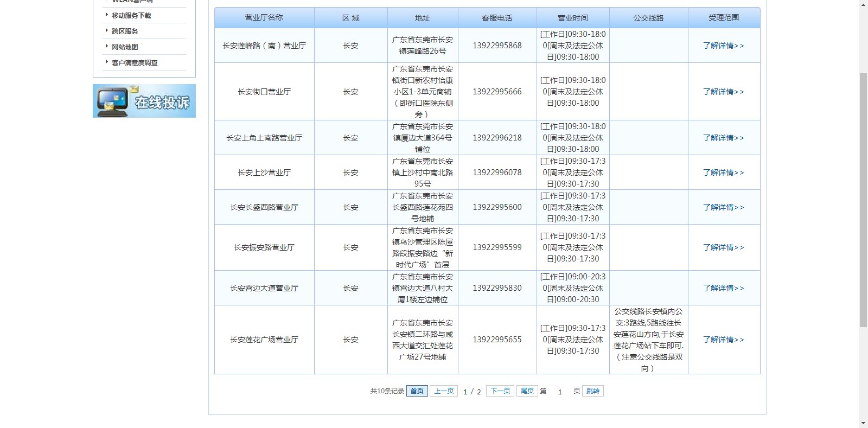868x428 pixels.
Task: Go to next page with 下一页
Action: click(x=500, y=391)
